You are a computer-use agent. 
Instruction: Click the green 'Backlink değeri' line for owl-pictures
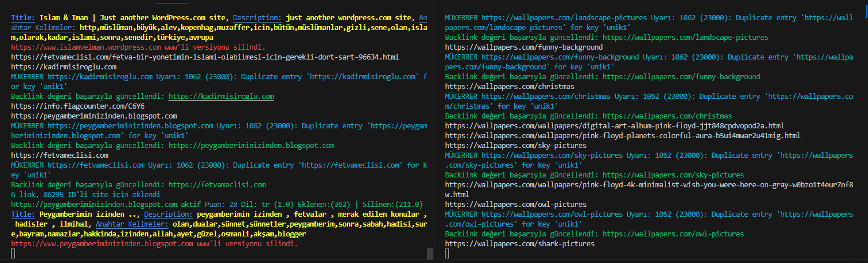[594, 234]
